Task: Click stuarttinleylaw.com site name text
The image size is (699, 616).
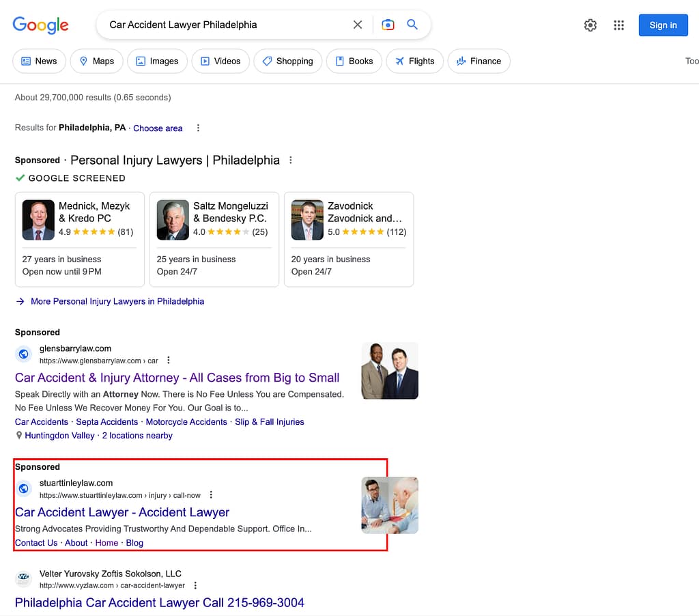Action: point(76,483)
